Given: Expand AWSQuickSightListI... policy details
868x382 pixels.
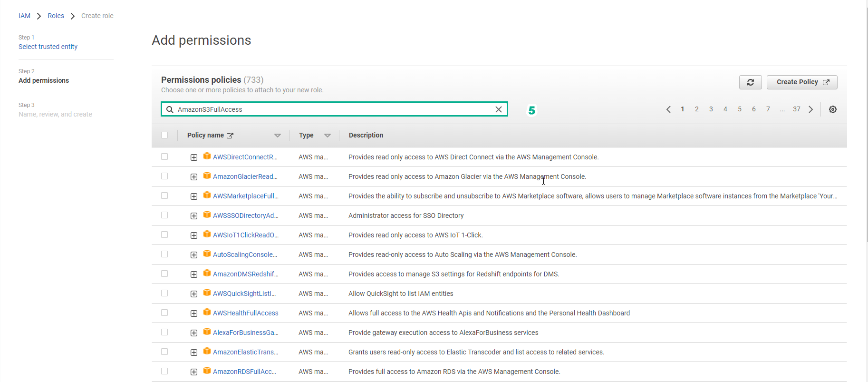Looking at the screenshot, I should pos(194,294).
